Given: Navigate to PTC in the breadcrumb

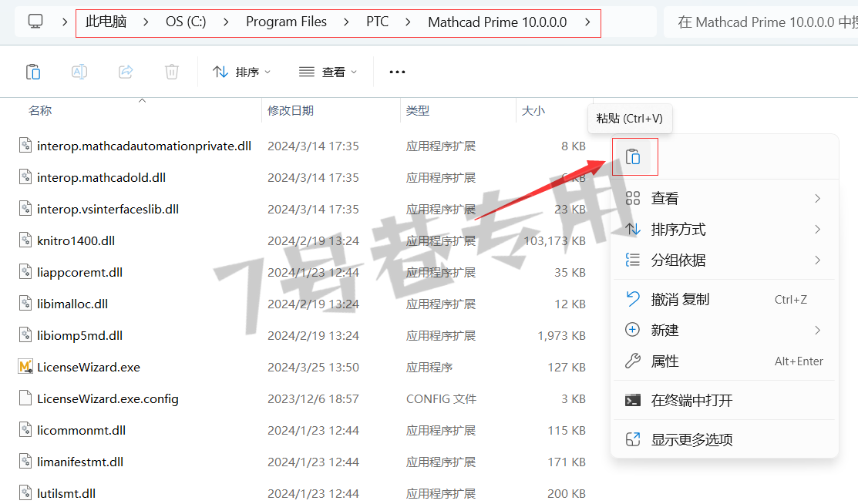Looking at the screenshot, I should pyautogui.click(x=378, y=22).
